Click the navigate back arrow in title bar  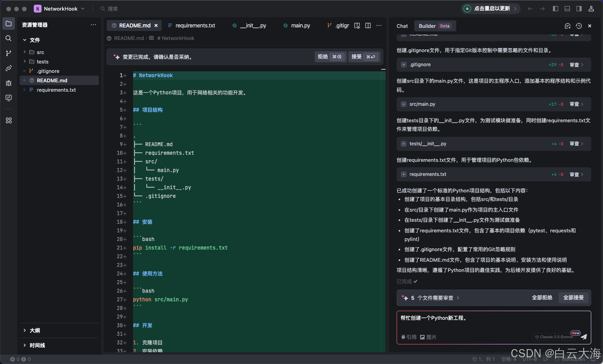click(530, 9)
